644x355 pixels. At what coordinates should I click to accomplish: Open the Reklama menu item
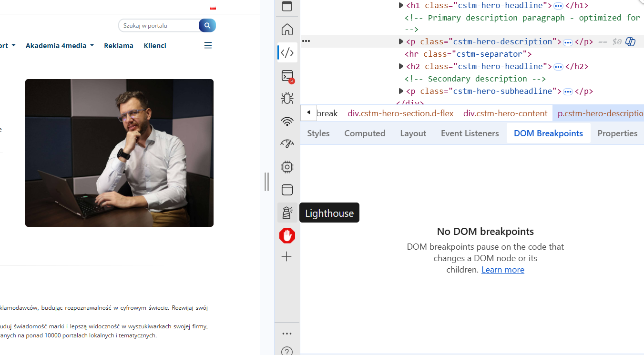(x=119, y=46)
